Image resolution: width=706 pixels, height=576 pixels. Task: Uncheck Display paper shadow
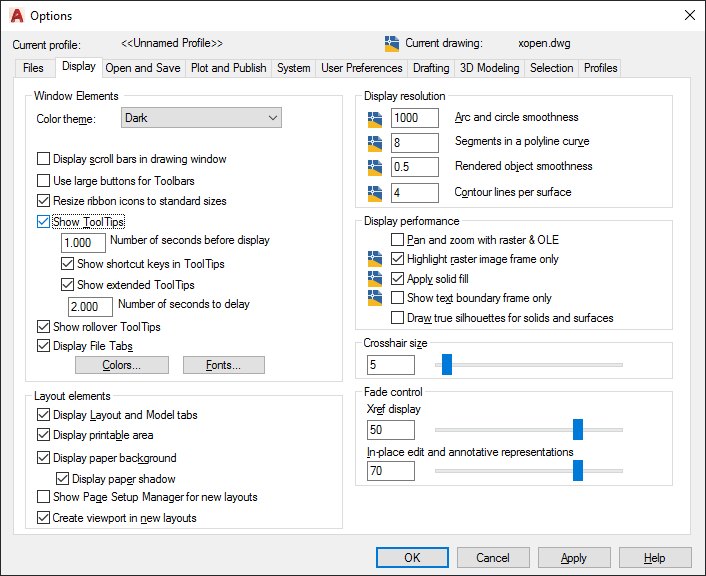[62, 479]
